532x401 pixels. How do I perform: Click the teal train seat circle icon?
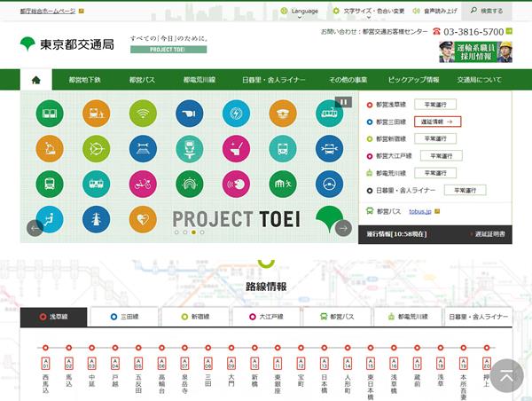point(190,149)
